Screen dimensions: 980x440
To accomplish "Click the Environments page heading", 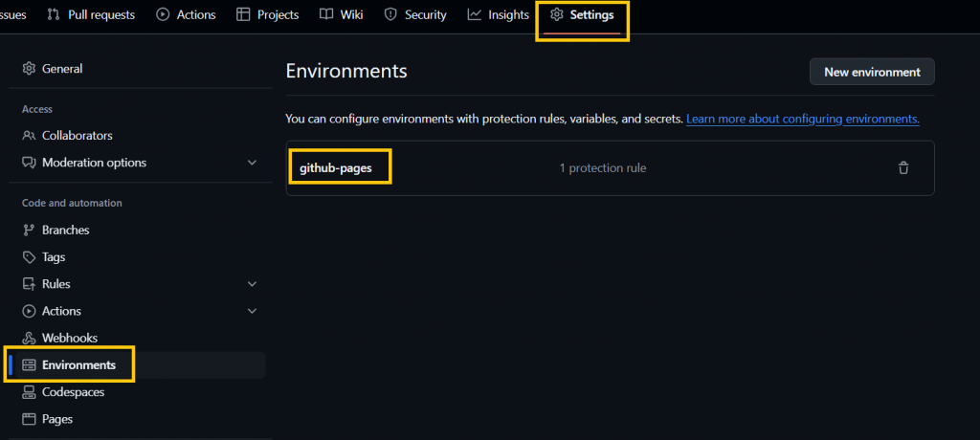I will [x=346, y=71].
